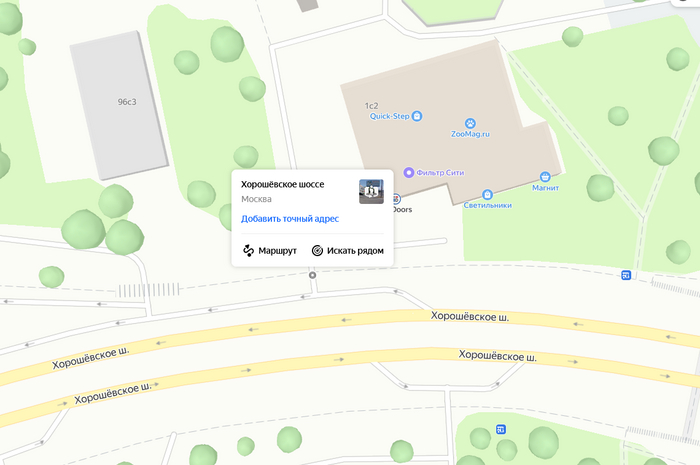Click the Искать рядом button
Image resolution: width=700 pixels, height=465 pixels.
click(x=348, y=251)
